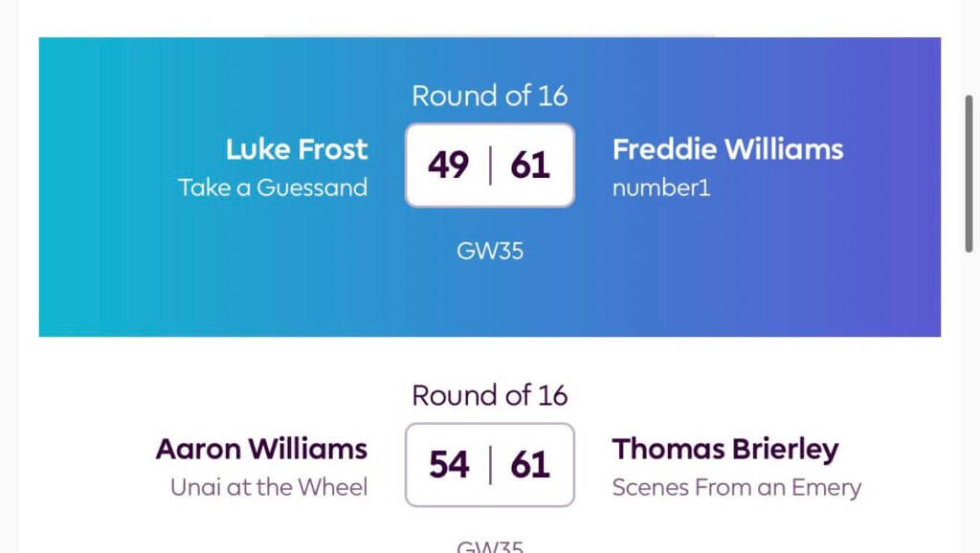Click the vertical scrollbar thumb
980x553 pixels.
click(969, 174)
